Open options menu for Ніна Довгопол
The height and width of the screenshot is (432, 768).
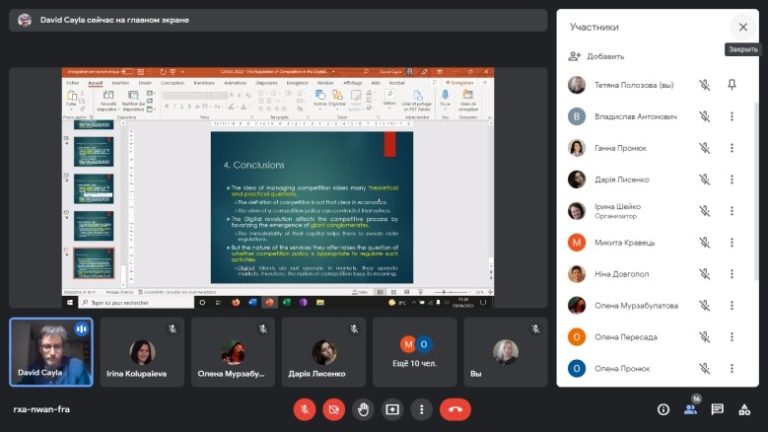(732, 274)
